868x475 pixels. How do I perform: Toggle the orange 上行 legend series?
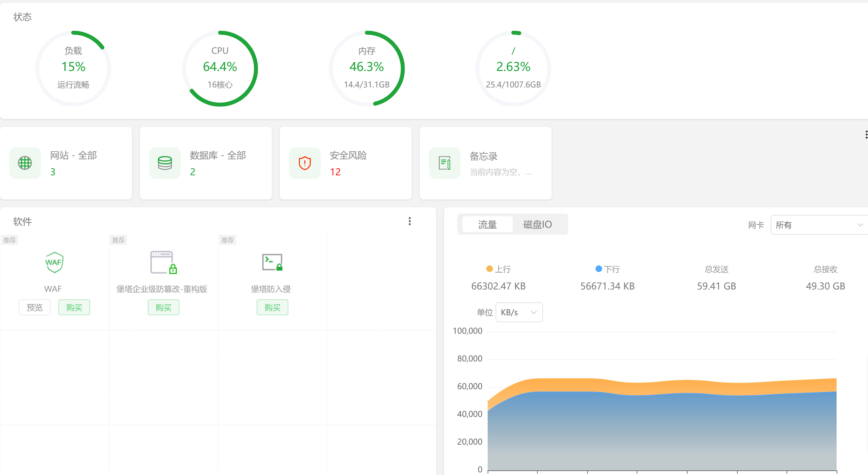(498, 269)
